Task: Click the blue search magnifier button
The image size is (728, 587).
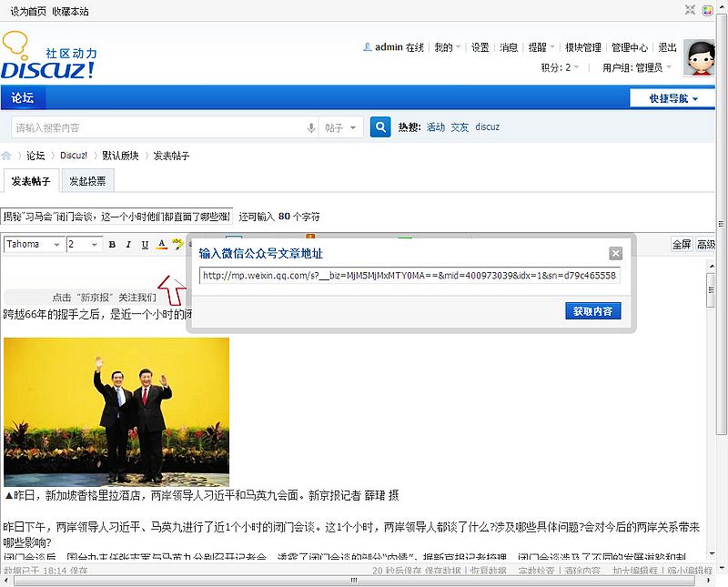Action: point(380,127)
